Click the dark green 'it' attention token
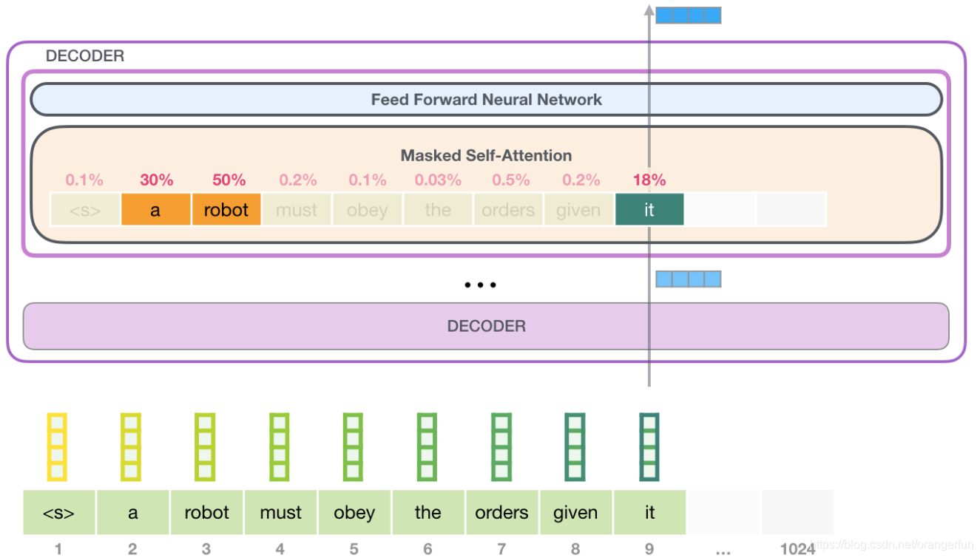Viewport: 980px width, 558px height. click(649, 210)
